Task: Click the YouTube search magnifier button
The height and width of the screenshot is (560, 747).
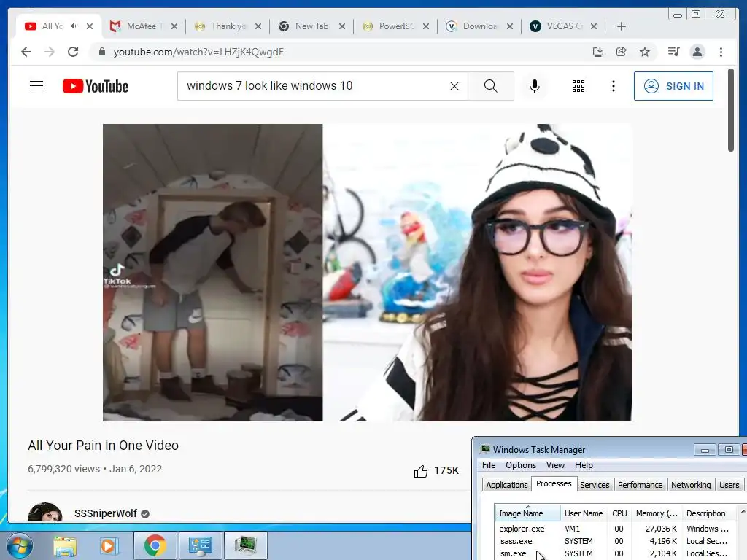Action: pyautogui.click(x=491, y=86)
